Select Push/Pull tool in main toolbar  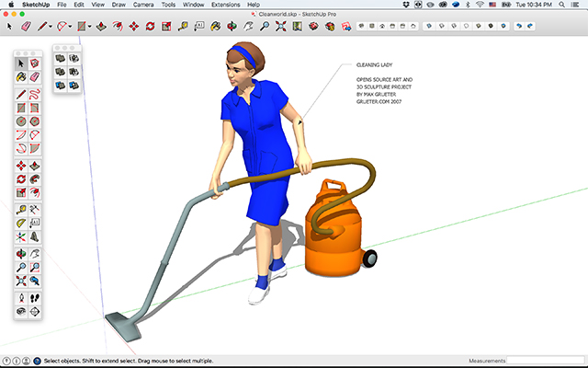(101, 27)
